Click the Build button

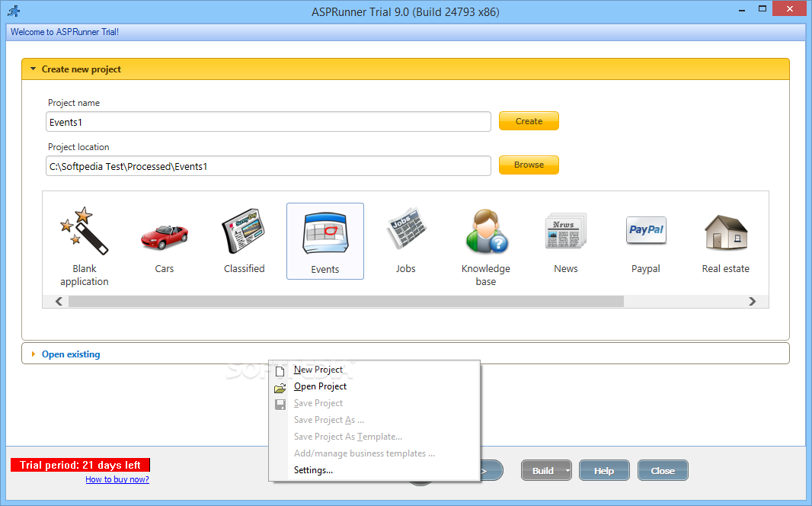coord(542,471)
